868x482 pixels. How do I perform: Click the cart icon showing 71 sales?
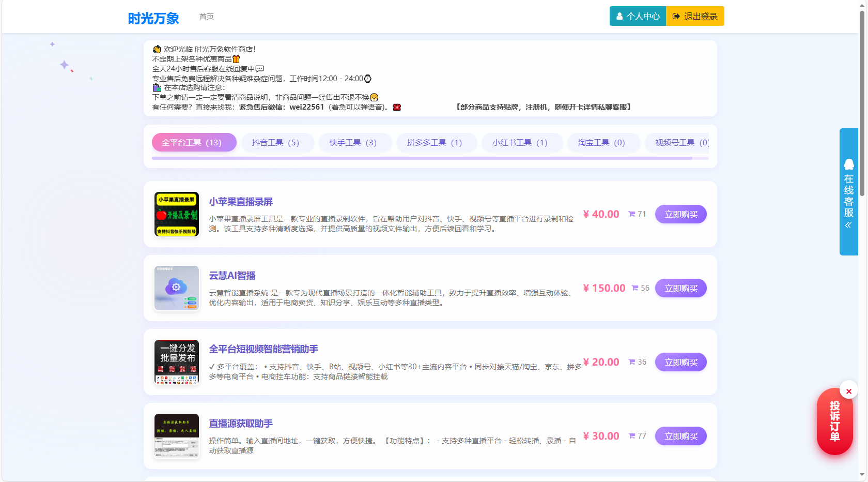631,214
